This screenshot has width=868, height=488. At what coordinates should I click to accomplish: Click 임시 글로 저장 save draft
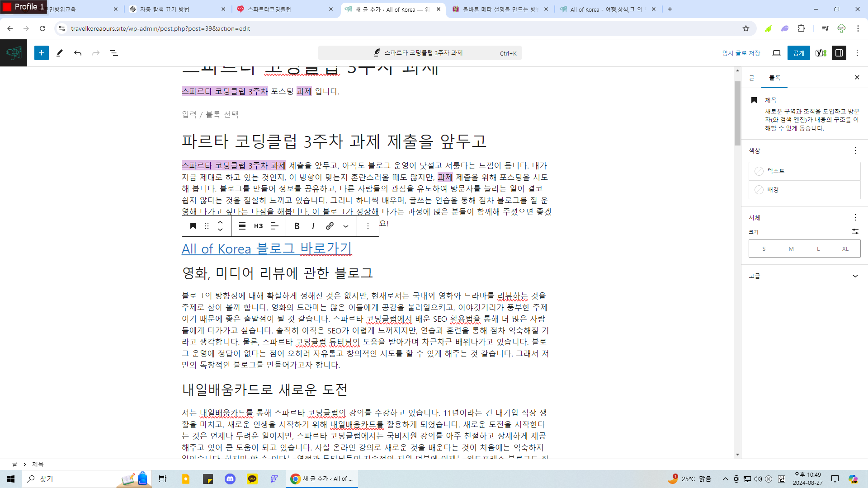[x=741, y=53]
